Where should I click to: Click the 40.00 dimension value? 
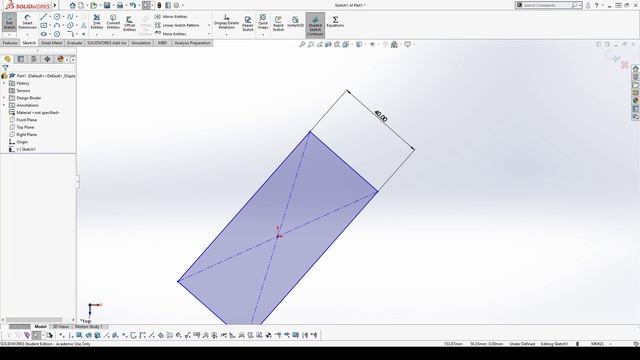pos(380,117)
